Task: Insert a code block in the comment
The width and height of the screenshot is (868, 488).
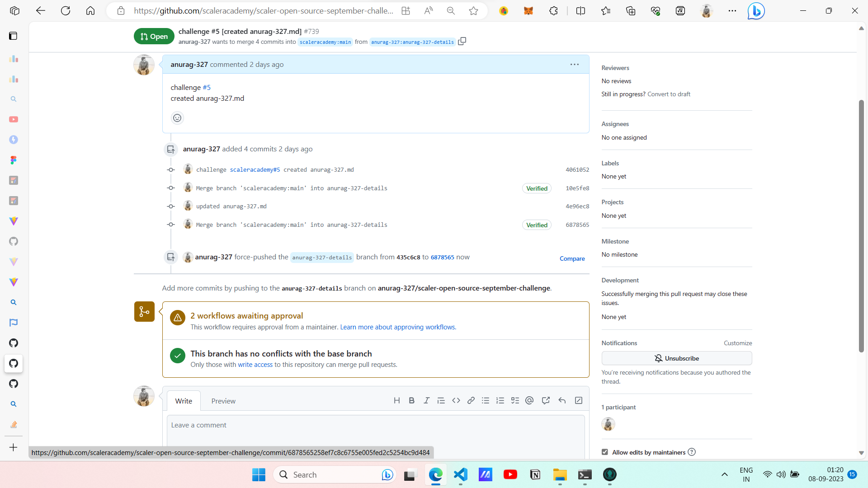Action: 456,400
